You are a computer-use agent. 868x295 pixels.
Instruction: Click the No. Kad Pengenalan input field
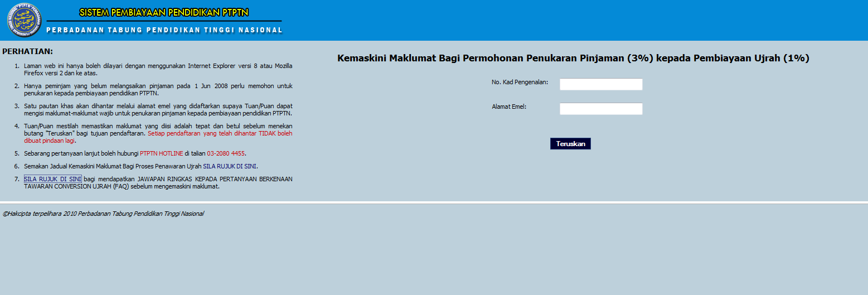[x=601, y=84]
